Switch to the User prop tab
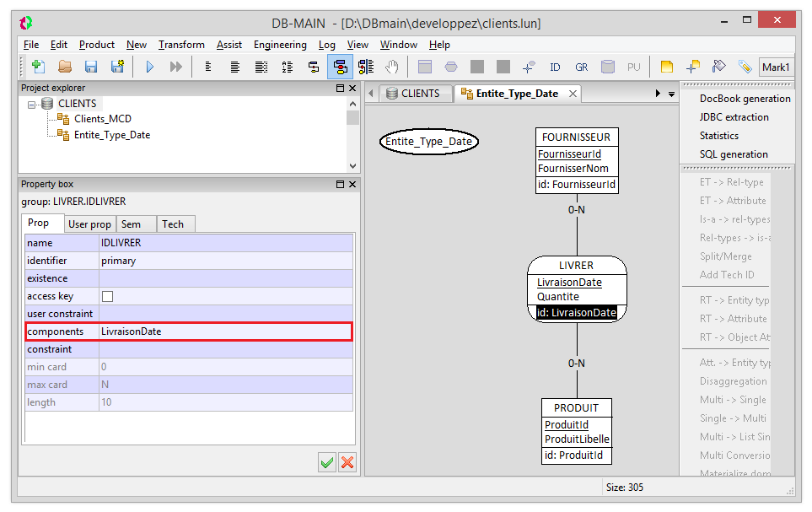812x512 pixels. pyautogui.click(x=89, y=224)
